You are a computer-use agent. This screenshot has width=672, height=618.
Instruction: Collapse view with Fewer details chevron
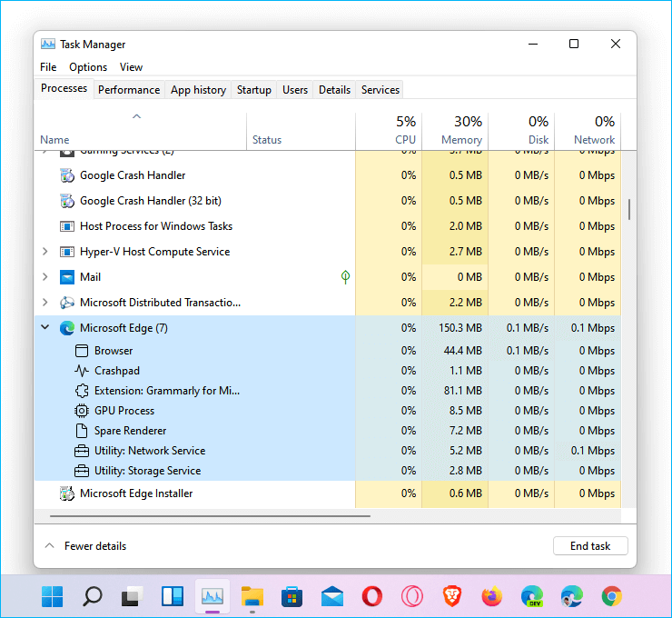point(50,546)
